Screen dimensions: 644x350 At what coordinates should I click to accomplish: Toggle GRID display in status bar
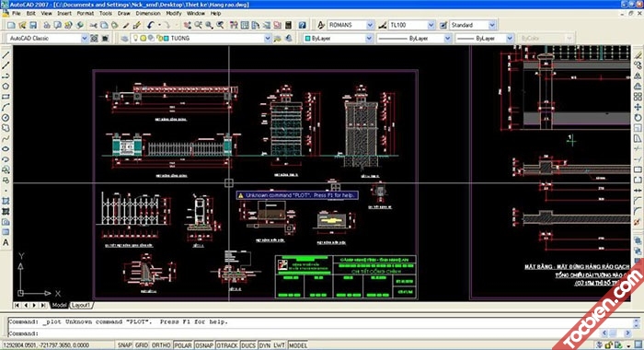pyautogui.click(x=142, y=345)
